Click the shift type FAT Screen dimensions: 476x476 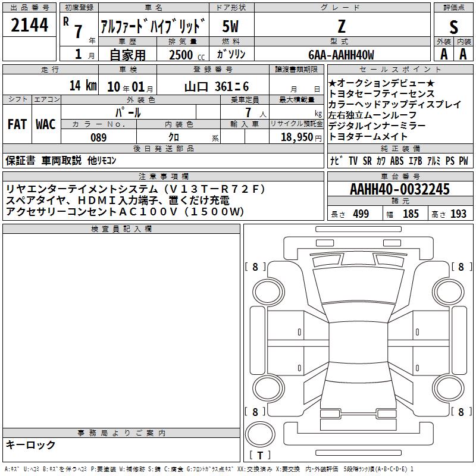pos(17,124)
